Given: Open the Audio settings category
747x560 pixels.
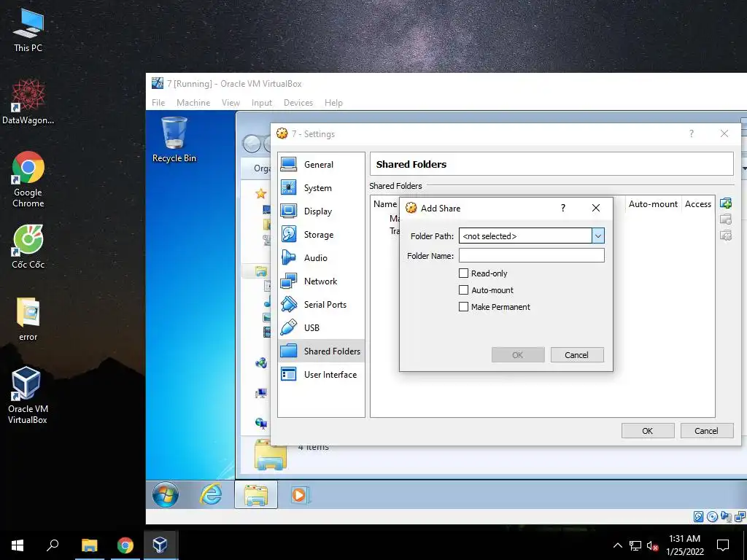Looking at the screenshot, I should pyautogui.click(x=321, y=257).
